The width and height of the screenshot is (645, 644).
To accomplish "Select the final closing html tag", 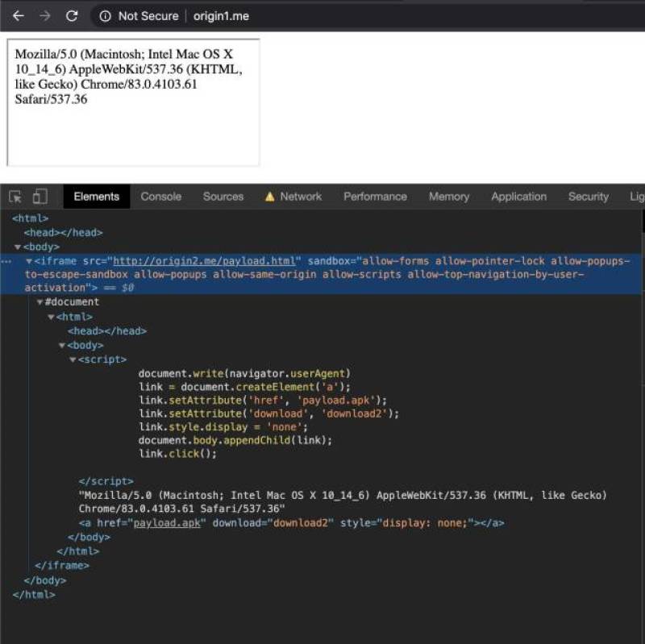I will click(34, 595).
